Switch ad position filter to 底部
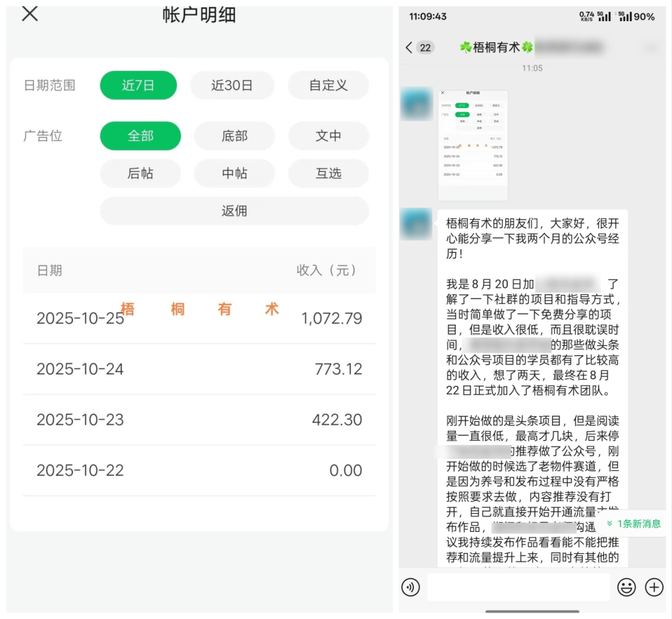Viewport: 672px width, 619px height. click(x=235, y=136)
